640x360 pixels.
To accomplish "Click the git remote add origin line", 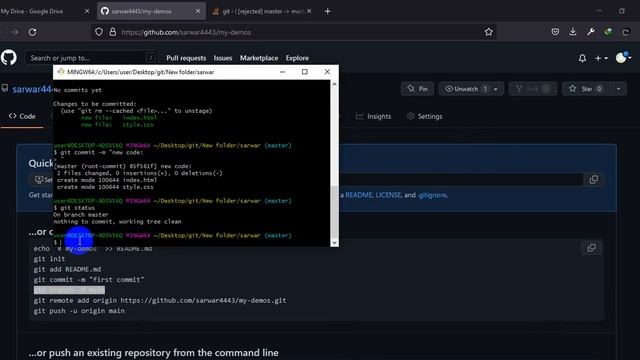I will pos(160,300).
